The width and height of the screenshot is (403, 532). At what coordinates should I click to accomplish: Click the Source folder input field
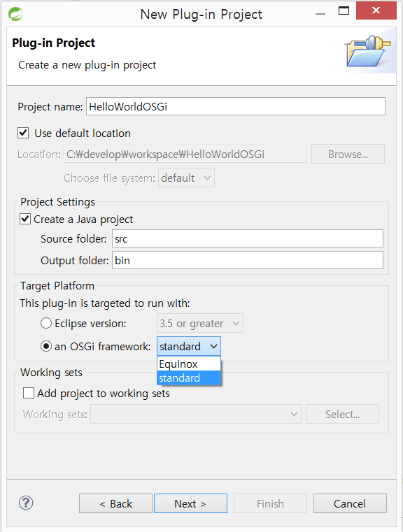coord(248,238)
